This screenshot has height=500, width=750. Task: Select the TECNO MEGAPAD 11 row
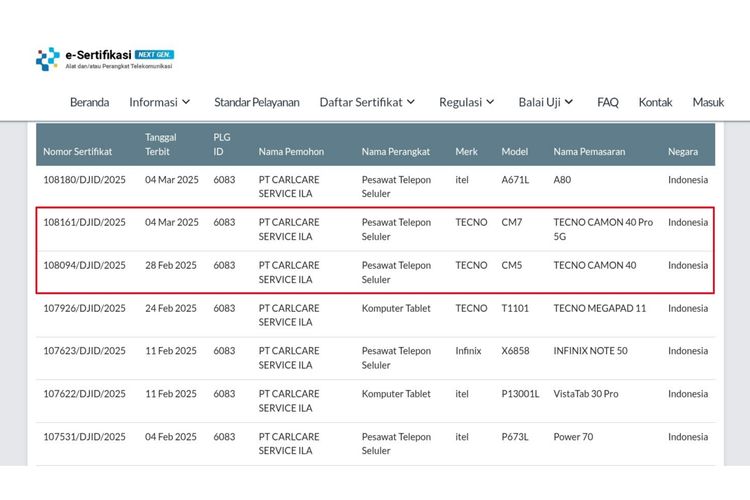tap(599, 309)
